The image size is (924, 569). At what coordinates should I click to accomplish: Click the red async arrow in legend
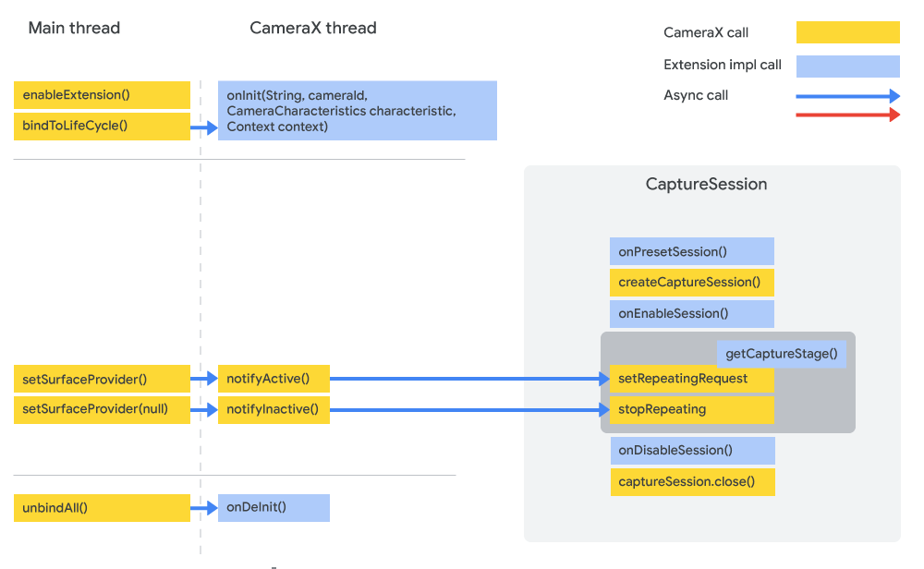pos(847,115)
